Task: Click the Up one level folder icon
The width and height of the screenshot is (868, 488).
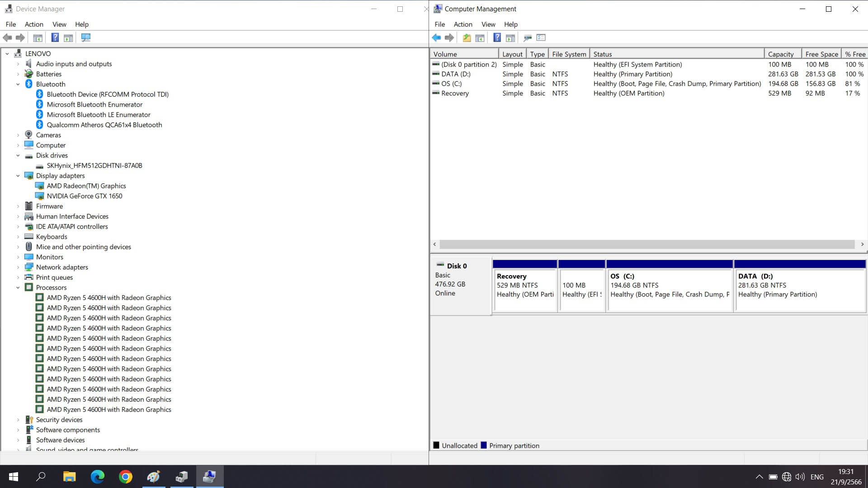Action: (467, 38)
